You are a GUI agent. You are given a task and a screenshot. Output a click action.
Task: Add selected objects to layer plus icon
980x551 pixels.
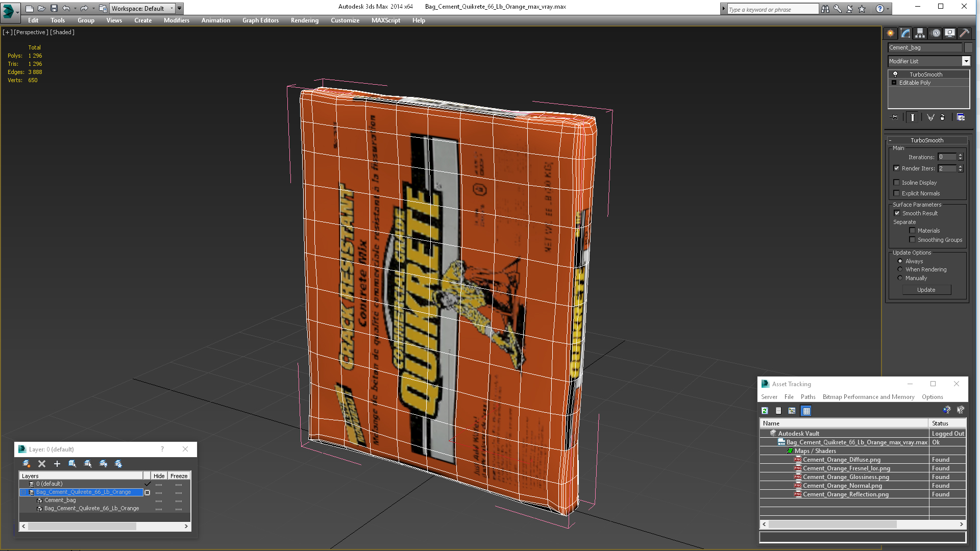tap(57, 464)
